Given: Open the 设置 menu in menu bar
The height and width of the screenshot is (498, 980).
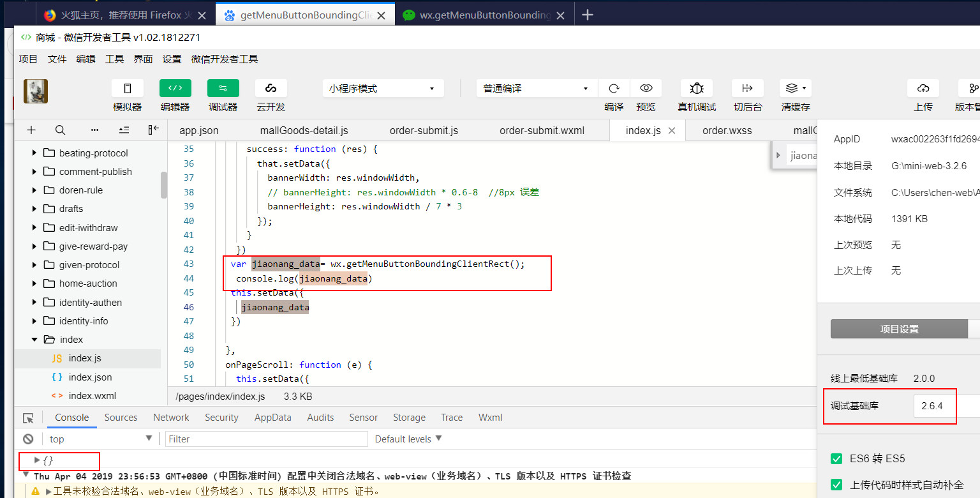Looking at the screenshot, I should (172, 59).
